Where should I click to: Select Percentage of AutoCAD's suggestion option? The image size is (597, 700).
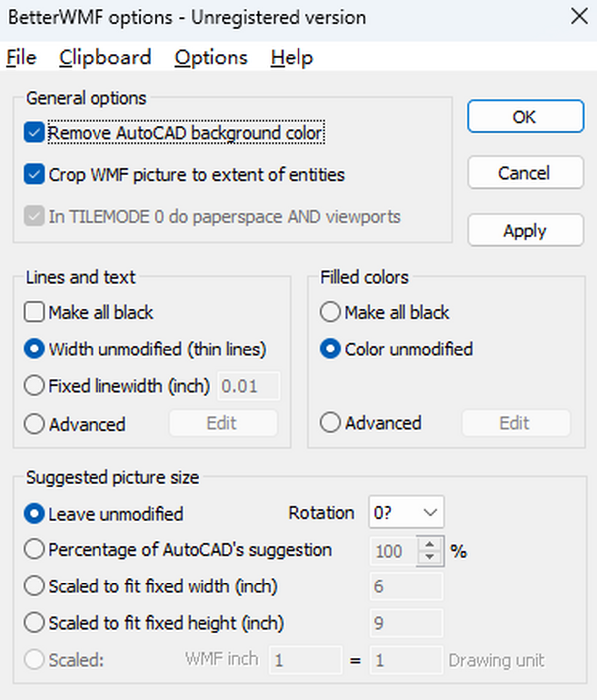click(34, 549)
